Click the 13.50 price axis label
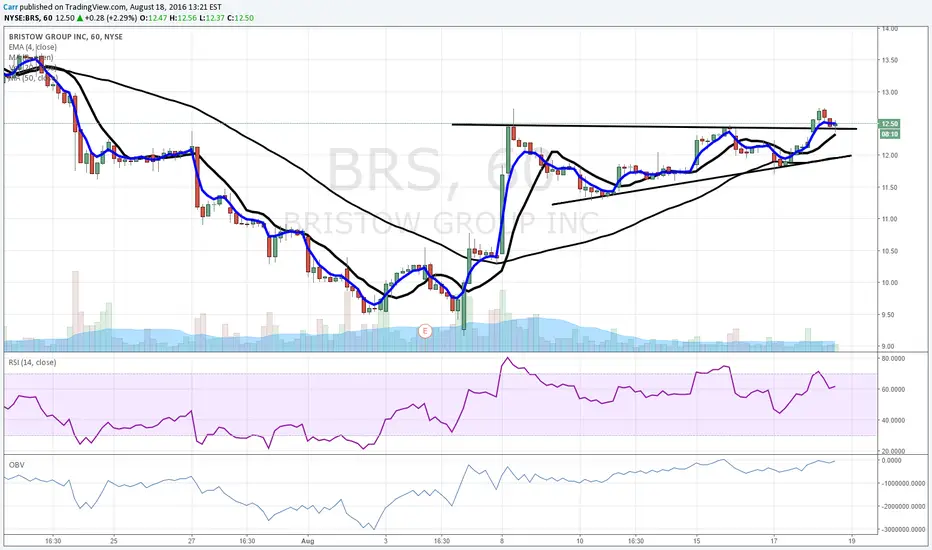The image size is (932, 550). click(x=890, y=60)
